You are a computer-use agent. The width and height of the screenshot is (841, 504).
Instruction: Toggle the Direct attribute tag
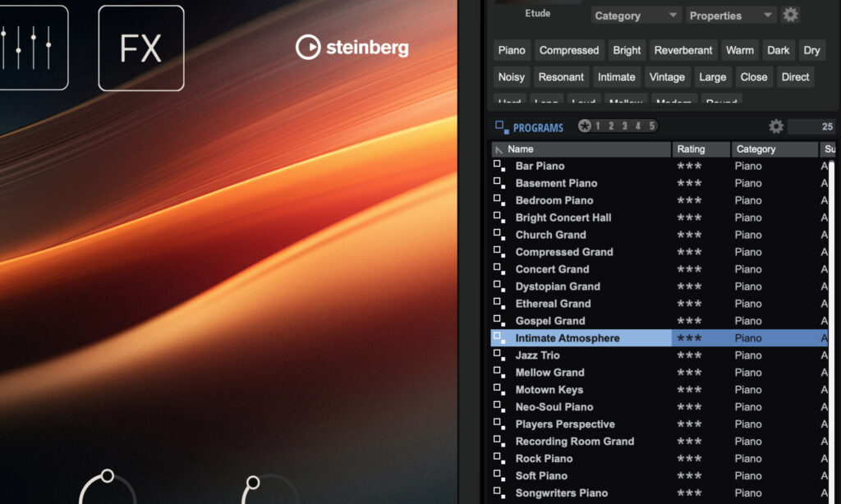click(x=795, y=76)
